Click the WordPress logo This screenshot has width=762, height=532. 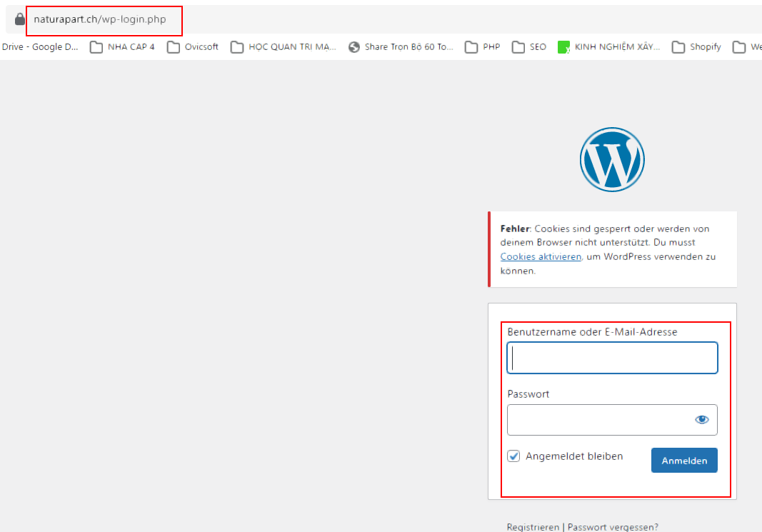pyautogui.click(x=612, y=159)
